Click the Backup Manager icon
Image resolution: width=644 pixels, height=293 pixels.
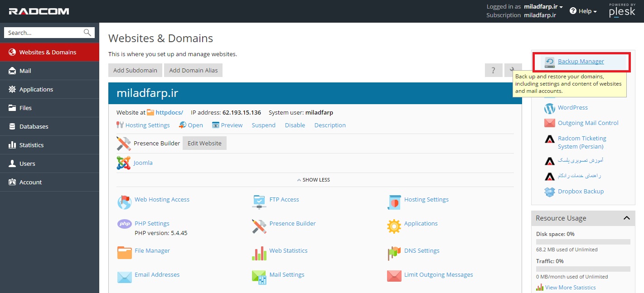click(x=550, y=62)
